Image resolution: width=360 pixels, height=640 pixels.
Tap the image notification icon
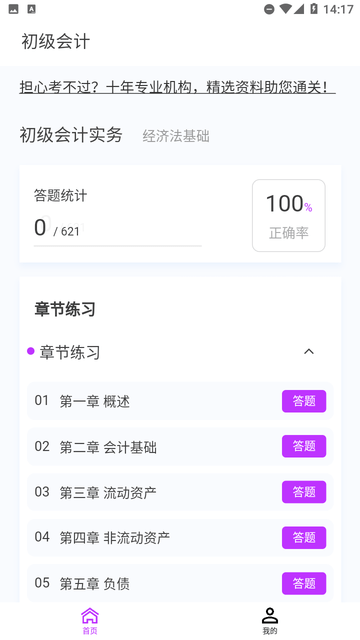13,9
